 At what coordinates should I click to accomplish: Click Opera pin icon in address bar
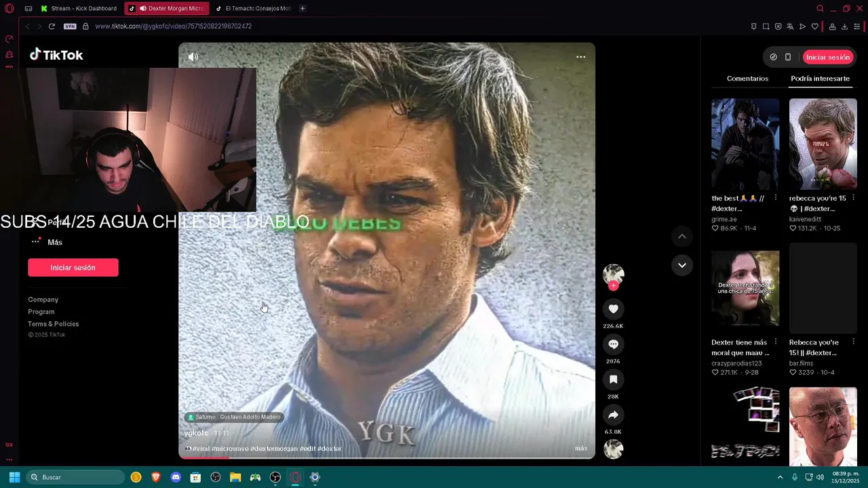753,26
